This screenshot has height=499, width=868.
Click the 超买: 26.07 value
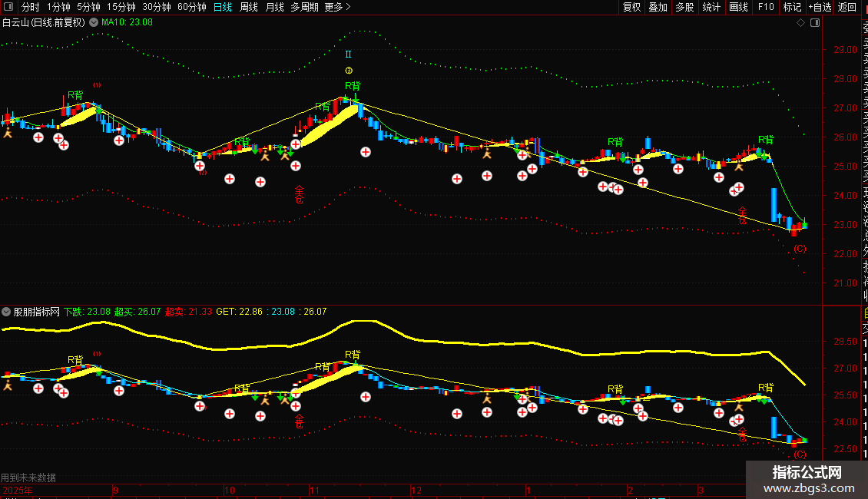(x=137, y=312)
